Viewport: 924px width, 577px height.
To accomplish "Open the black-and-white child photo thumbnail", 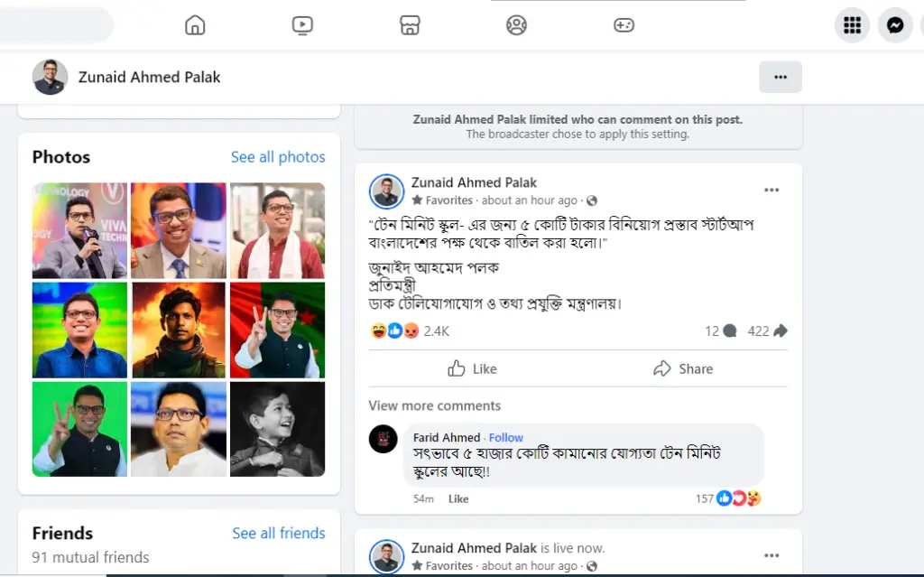I will (x=277, y=429).
